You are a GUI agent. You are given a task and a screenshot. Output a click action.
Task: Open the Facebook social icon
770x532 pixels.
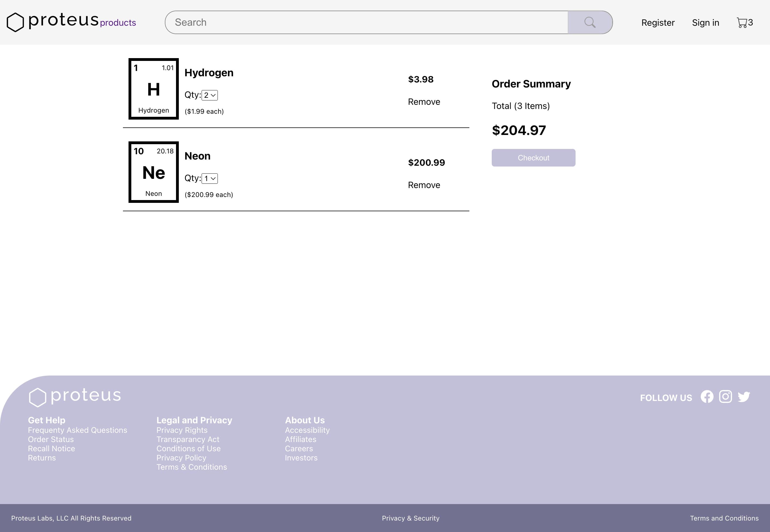pyautogui.click(x=707, y=397)
